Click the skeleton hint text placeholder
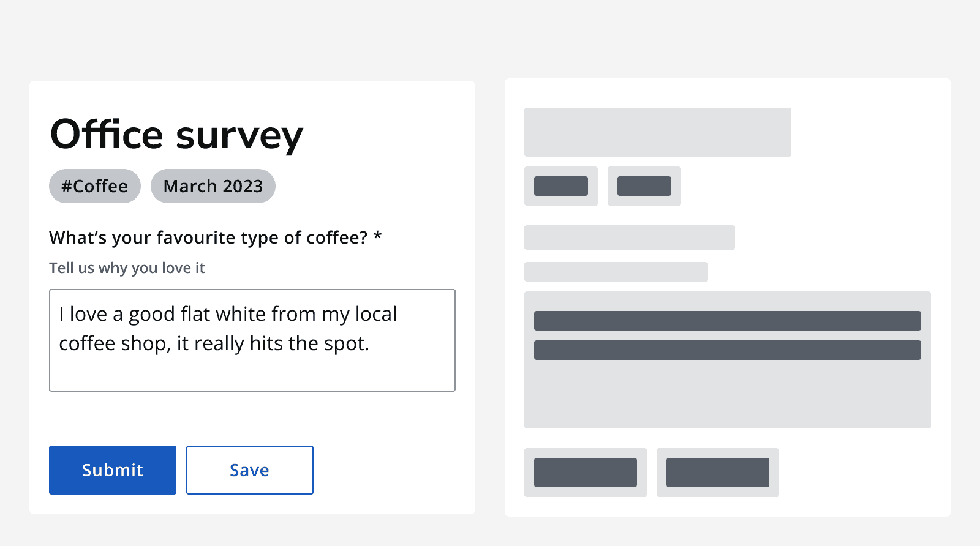This screenshot has height=546, width=980. (x=616, y=272)
